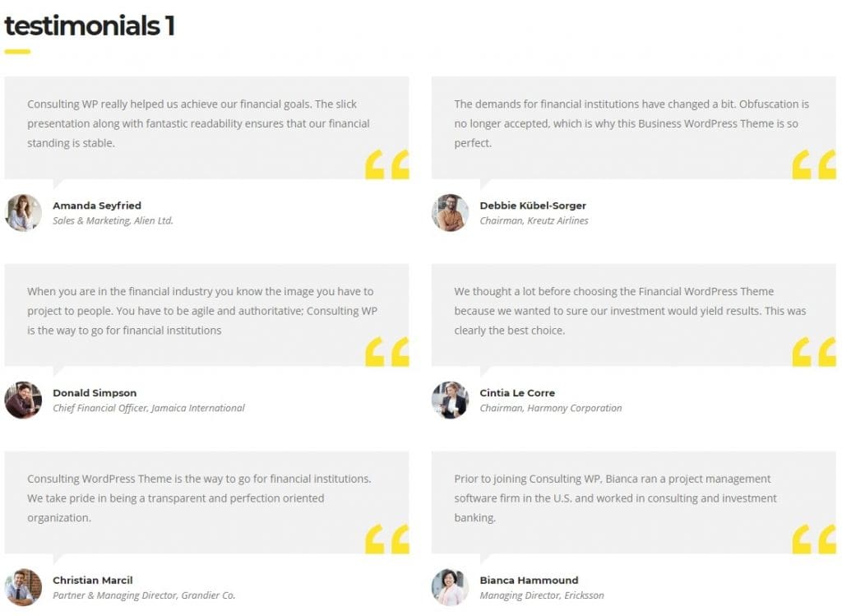Click the testimonial text about Obfuscation

tap(631, 123)
